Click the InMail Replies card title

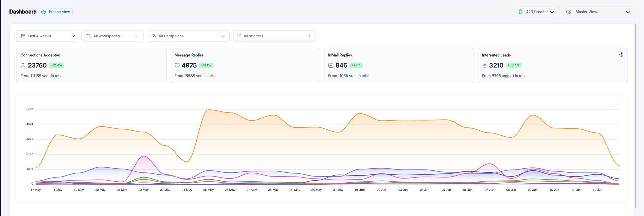point(340,55)
